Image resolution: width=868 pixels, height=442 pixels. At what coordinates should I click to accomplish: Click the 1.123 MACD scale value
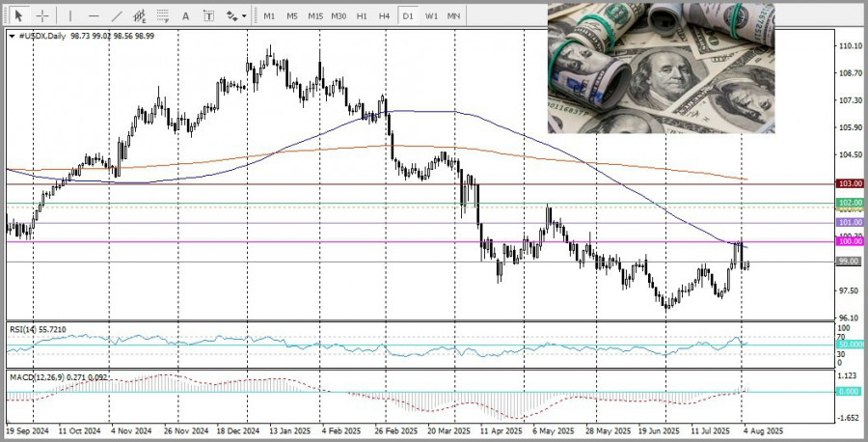[849, 375]
